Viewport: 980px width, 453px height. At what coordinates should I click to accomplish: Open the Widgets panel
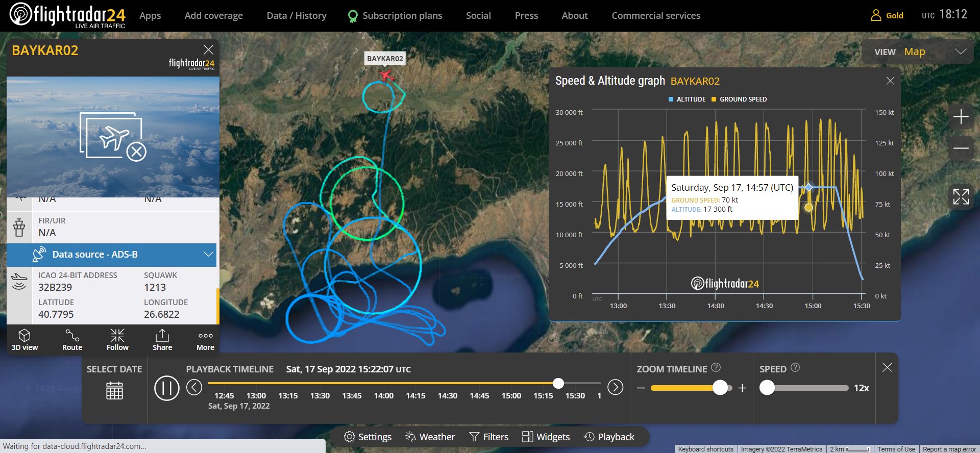[x=546, y=437]
